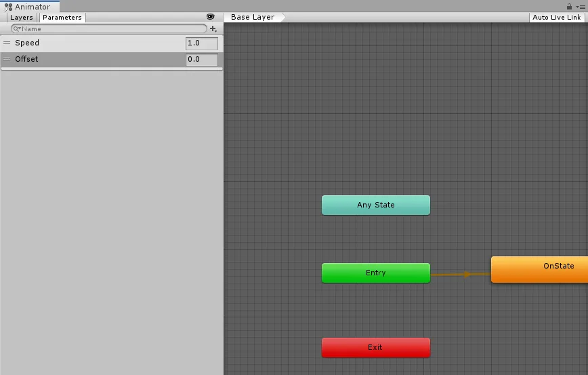Click the lock icon on Animator window
The height and width of the screenshot is (375, 588).
coord(569,6)
